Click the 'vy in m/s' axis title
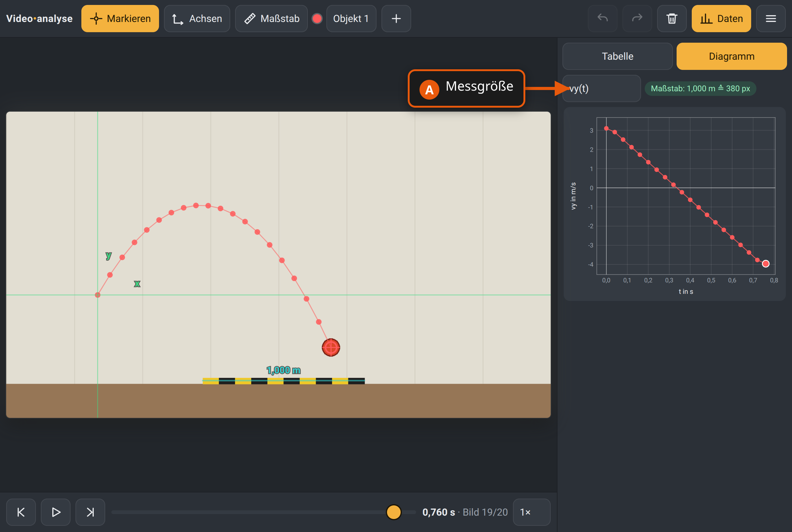Viewport: 792px width, 532px height. [x=574, y=196]
